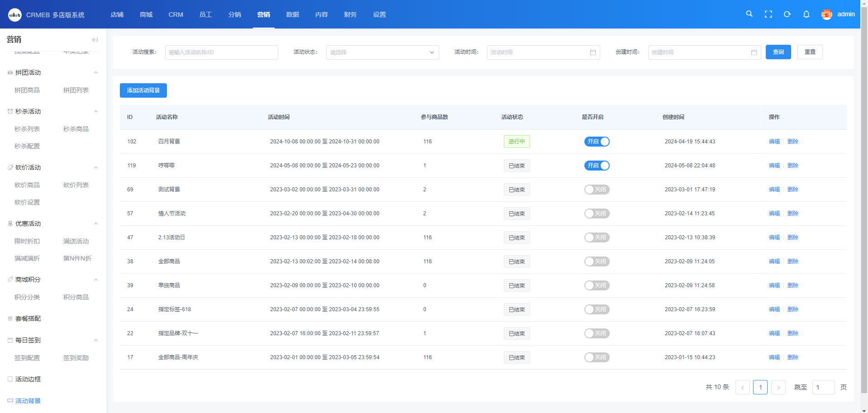Enable the switch for 测试背景 row
868x413 pixels.
click(597, 190)
